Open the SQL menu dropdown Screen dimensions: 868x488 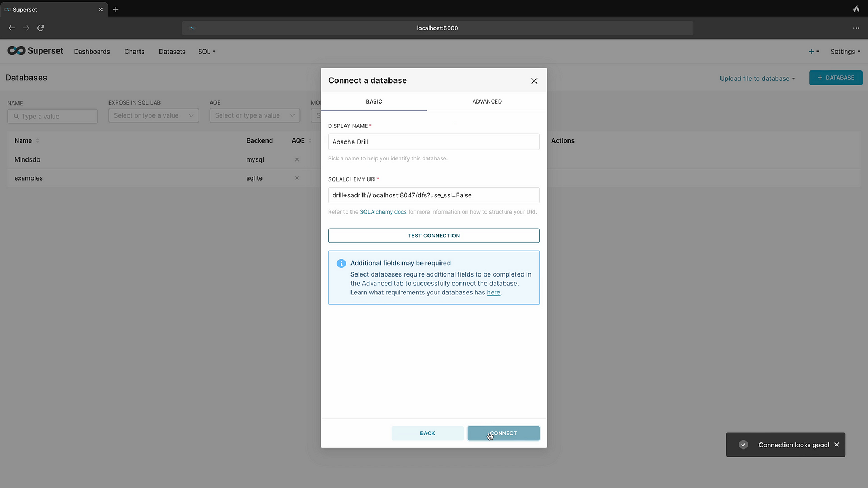pos(207,52)
